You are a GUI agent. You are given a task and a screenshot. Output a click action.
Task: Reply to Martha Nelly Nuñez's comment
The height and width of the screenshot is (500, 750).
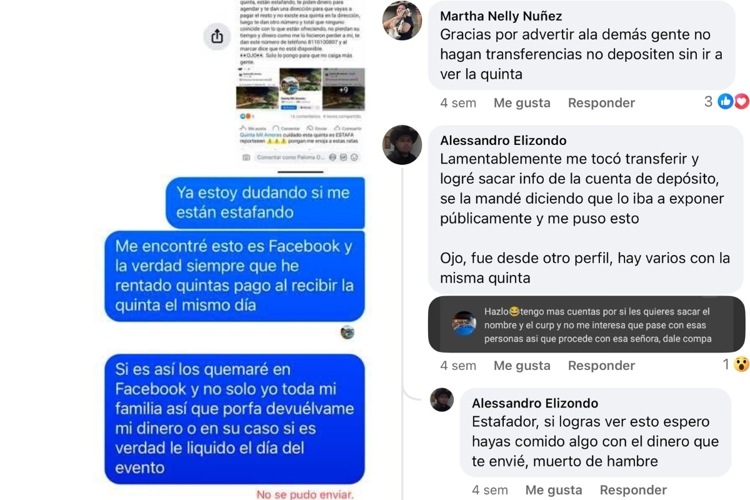601,103
